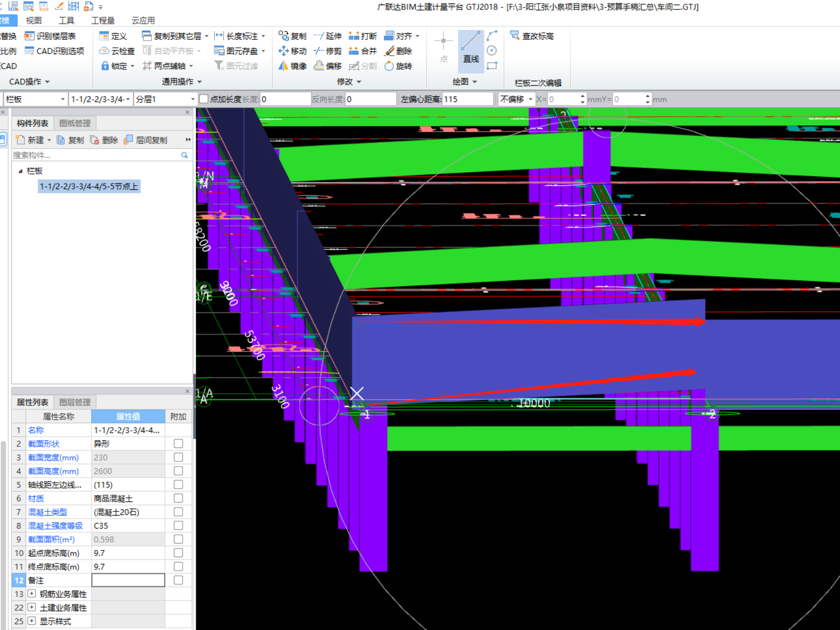Screen dimensions: 840x630
Task: Click the 搜索构件 search field
Action: click(96, 155)
